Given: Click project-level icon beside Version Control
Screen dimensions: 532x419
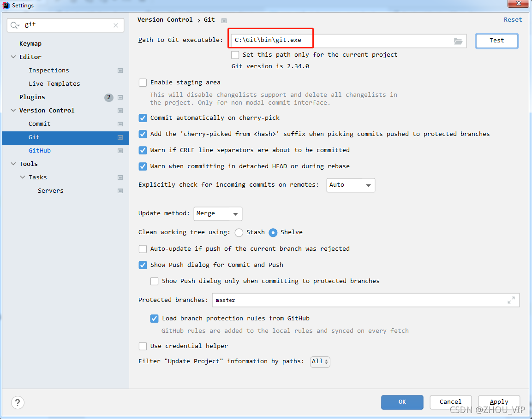Looking at the screenshot, I should pos(120,111).
